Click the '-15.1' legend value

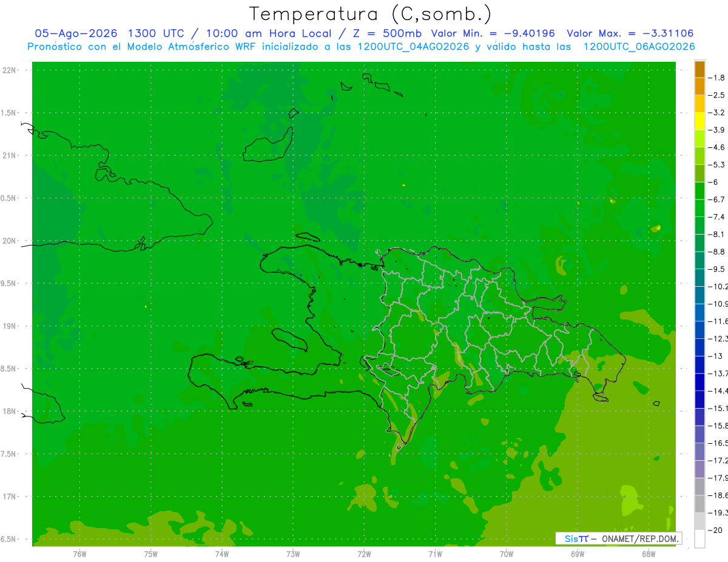pyautogui.click(x=718, y=408)
